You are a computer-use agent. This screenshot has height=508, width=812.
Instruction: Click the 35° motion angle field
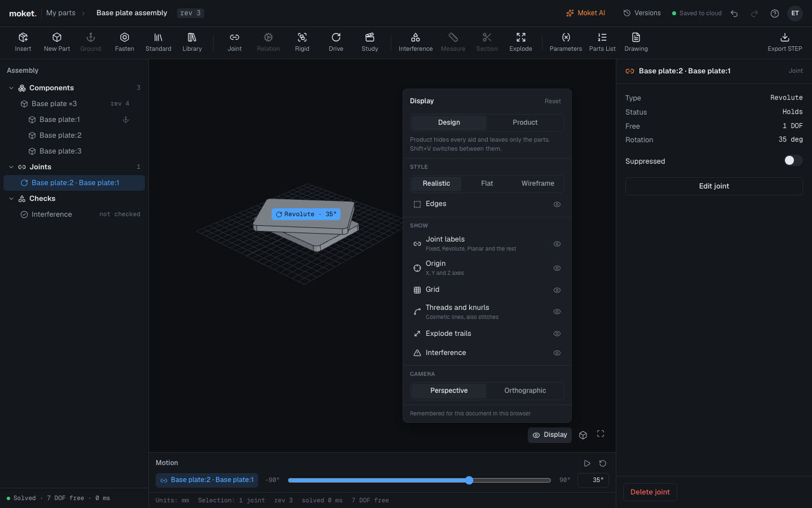coord(593,480)
